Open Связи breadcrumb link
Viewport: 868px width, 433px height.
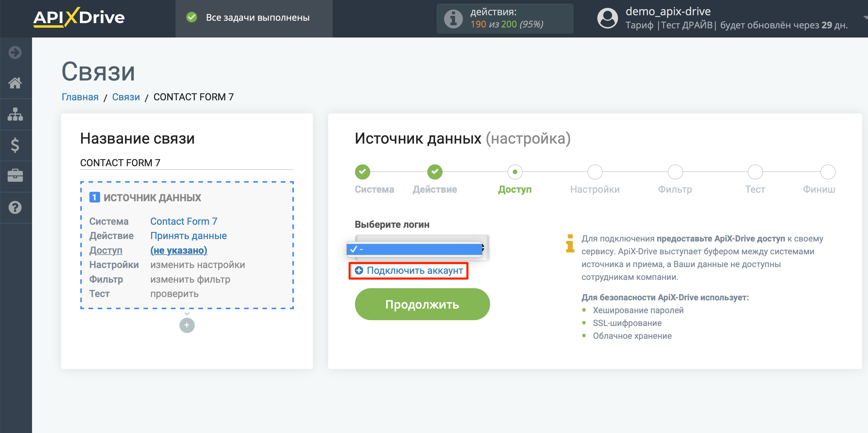tap(126, 97)
